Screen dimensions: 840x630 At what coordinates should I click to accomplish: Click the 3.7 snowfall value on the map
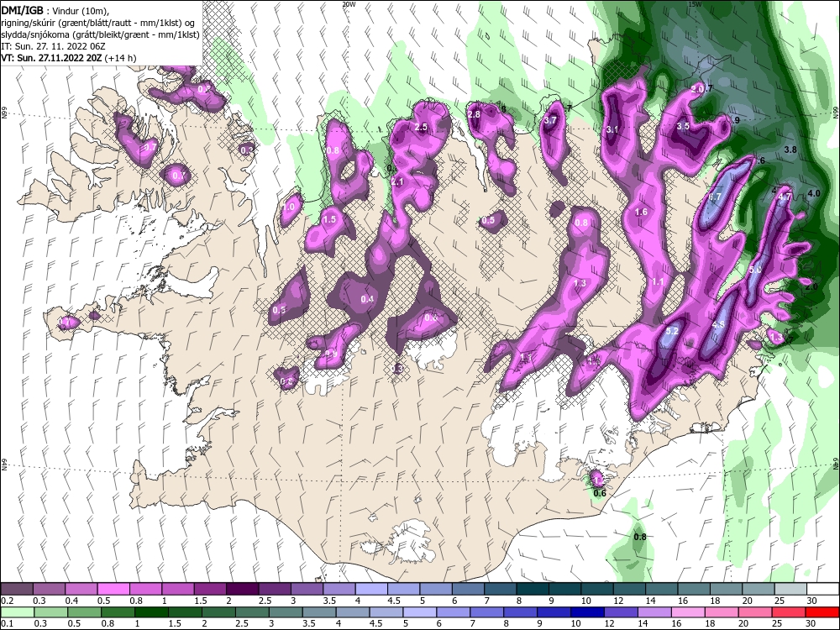(x=550, y=120)
